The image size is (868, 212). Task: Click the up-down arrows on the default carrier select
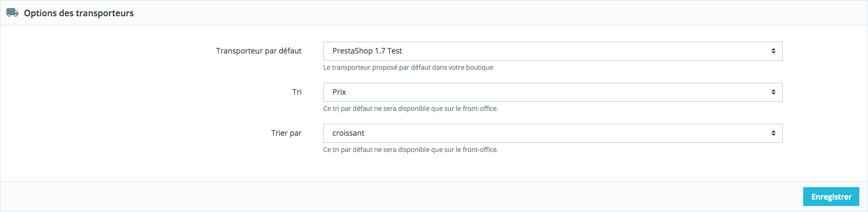coord(773,51)
